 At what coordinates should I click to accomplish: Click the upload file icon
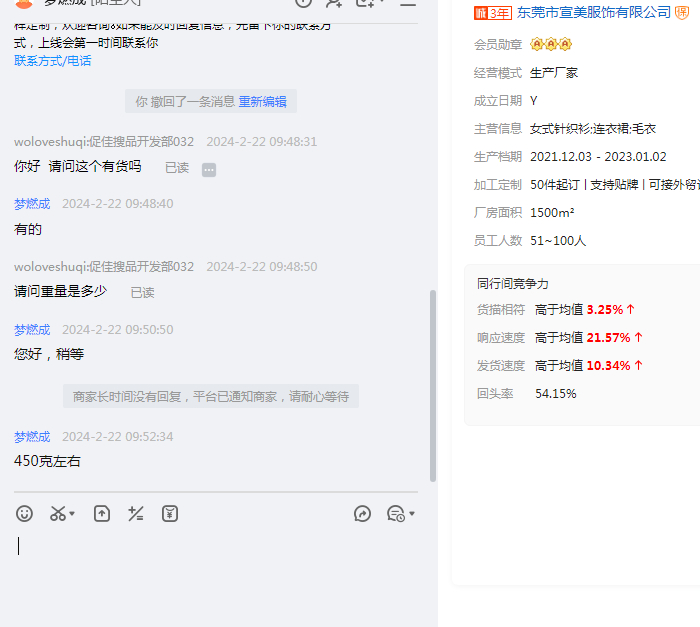pyautogui.click(x=102, y=513)
